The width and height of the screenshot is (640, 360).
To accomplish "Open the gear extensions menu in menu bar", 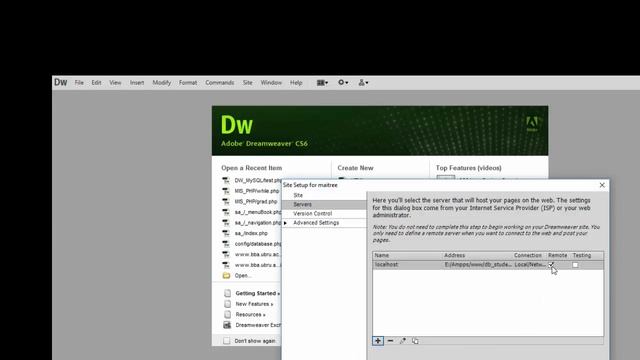I will pyautogui.click(x=343, y=82).
